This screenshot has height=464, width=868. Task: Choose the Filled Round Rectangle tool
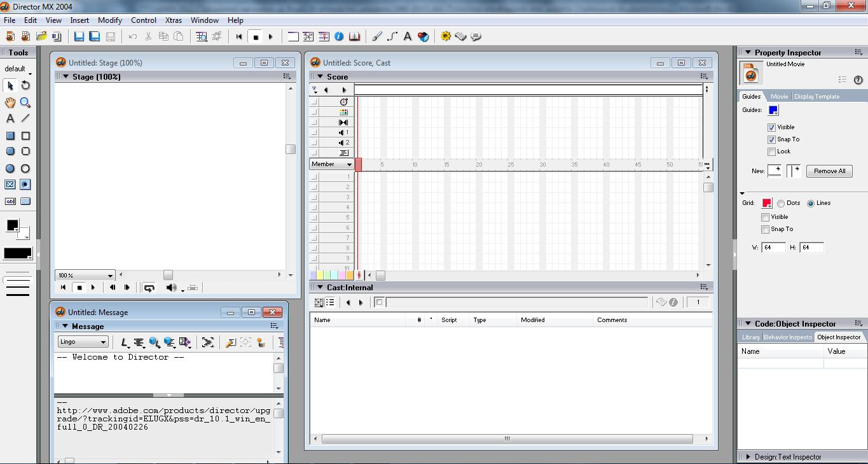[10, 151]
